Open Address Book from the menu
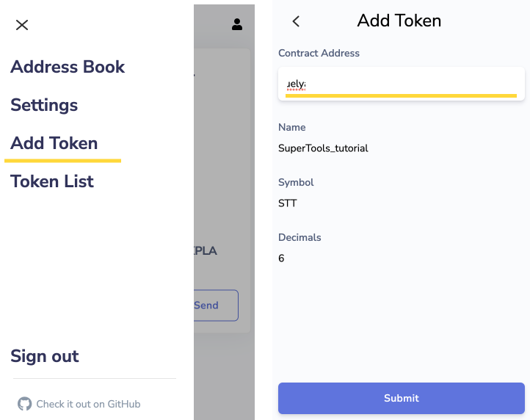 pos(68,67)
